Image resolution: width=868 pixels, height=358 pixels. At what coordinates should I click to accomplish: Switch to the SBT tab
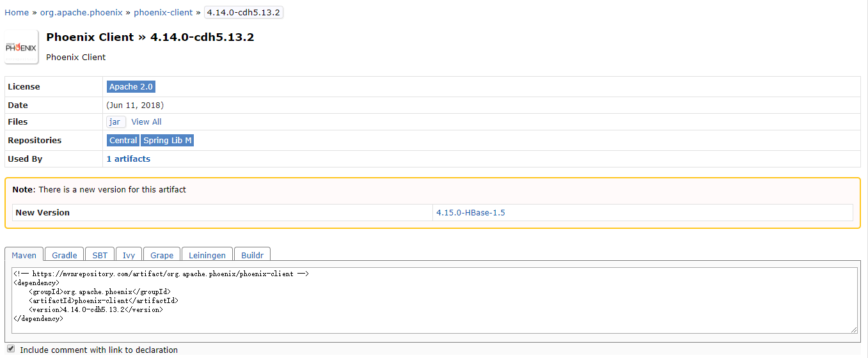(100, 254)
